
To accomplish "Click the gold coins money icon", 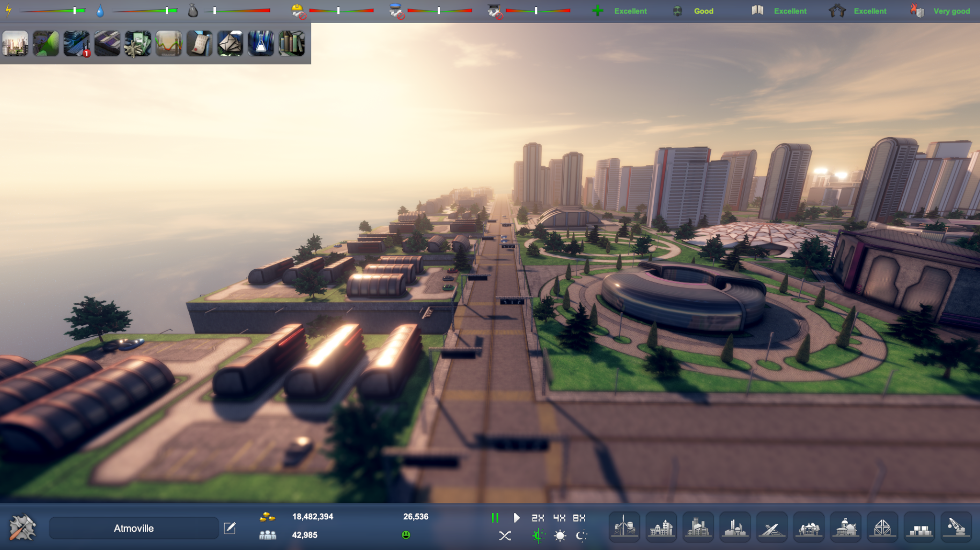I will point(267,517).
